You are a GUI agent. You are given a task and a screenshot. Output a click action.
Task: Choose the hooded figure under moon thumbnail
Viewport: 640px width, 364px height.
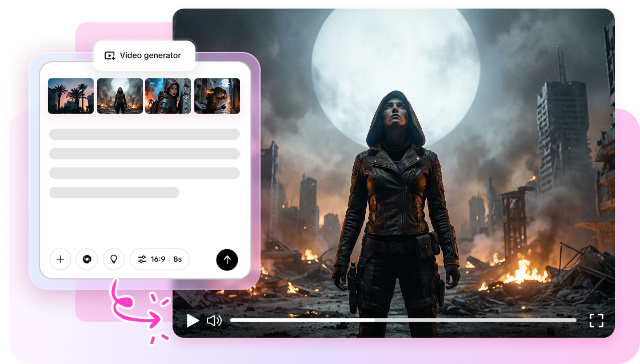click(x=120, y=96)
